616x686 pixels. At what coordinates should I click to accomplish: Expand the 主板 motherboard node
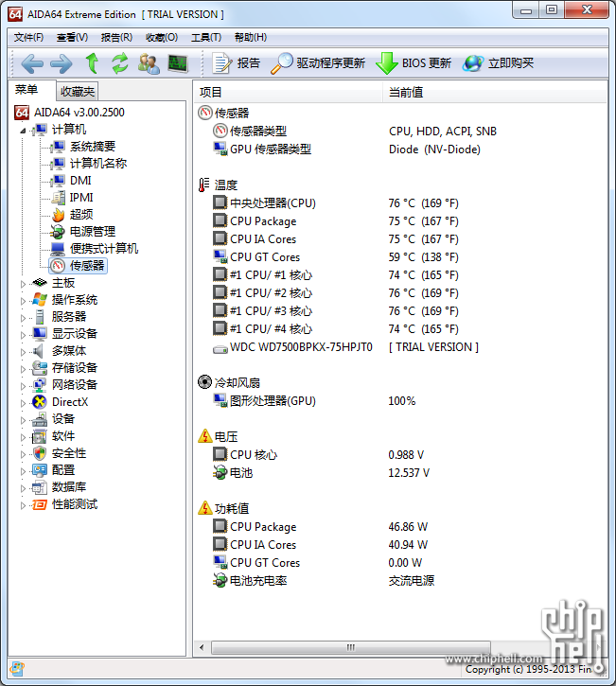(23, 284)
